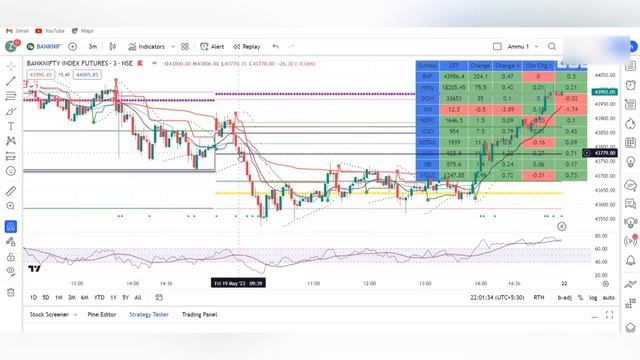The image size is (640, 360).
Task: Open the RTH session dropdown
Action: coord(539,298)
